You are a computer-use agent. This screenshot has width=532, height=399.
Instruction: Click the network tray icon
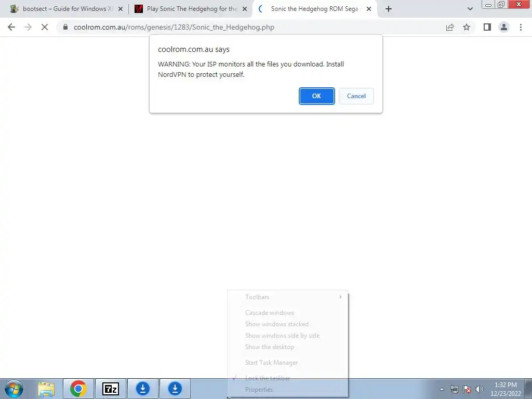(x=454, y=389)
